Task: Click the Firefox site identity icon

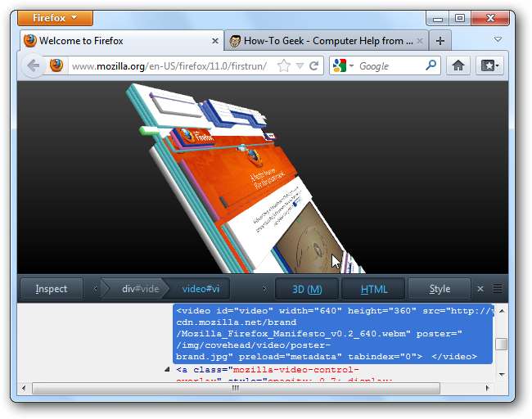Action: pyautogui.click(x=56, y=65)
